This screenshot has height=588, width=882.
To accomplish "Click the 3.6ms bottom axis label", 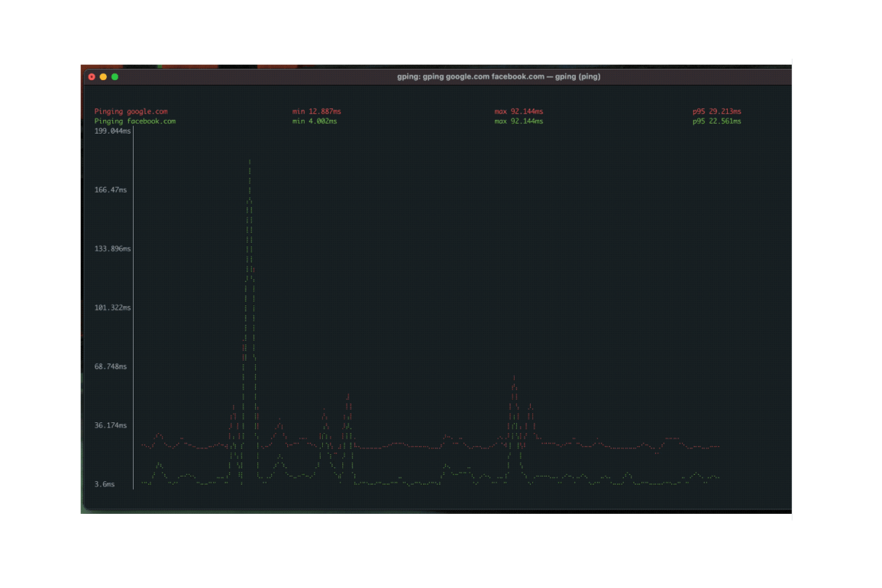I will pyautogui.click(x=105, y=484).
